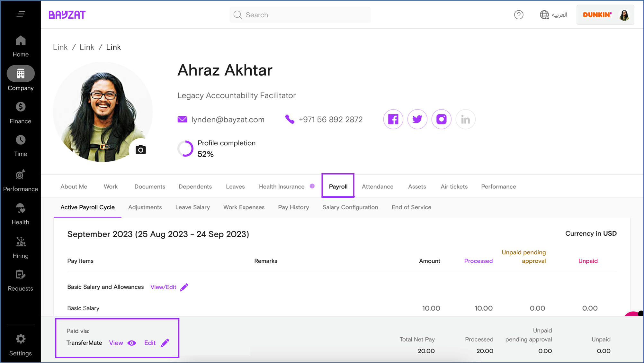Click the email lynden@bayzat.com
The width and height of the screenshot is (644, 363).
(228, 120)
